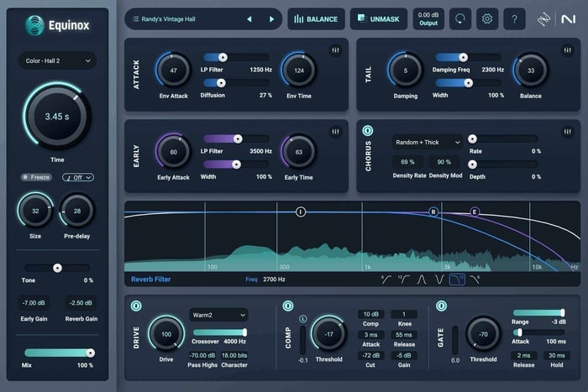Open the help question mark

pyautogui.click(x=514, y=18)
